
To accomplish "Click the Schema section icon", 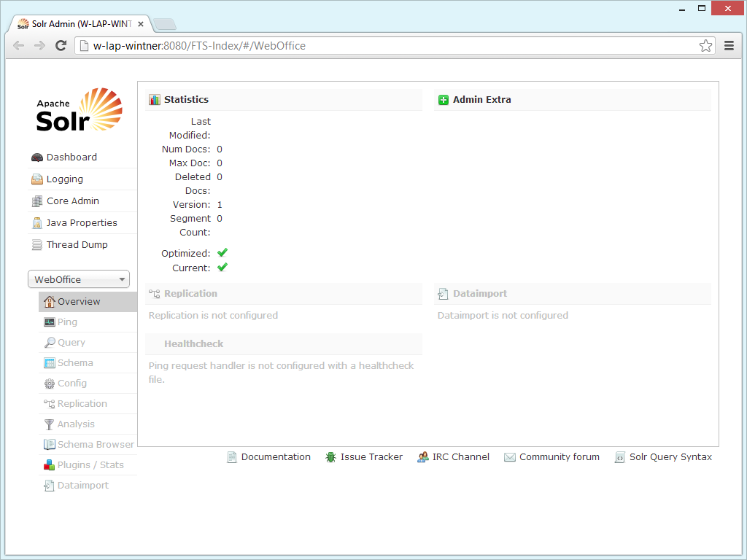I will [48, 362].
